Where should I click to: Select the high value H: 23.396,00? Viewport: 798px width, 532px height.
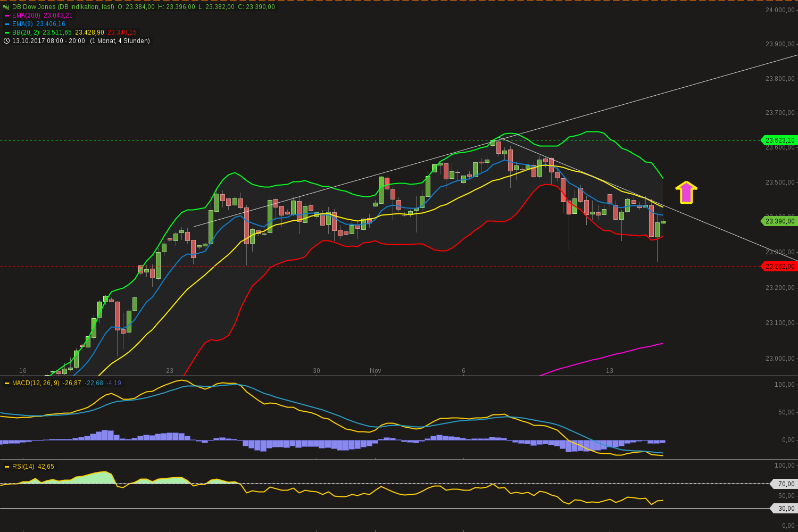click(177, 7)
